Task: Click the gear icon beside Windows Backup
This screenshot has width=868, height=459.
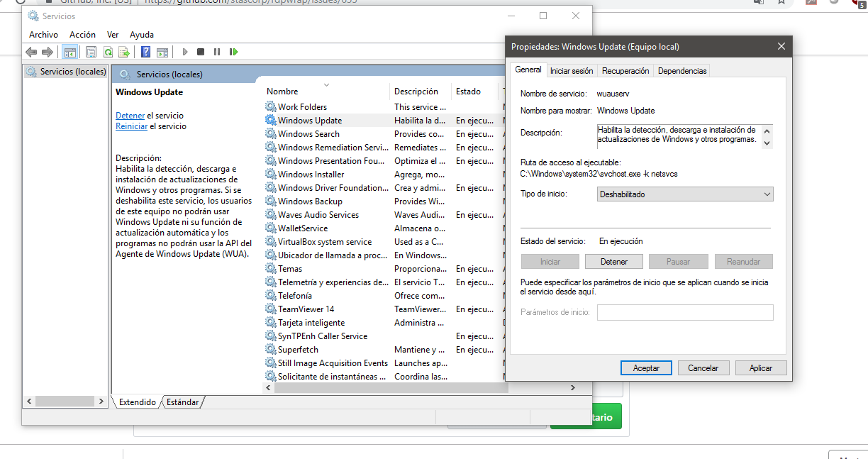Action: (271, 201)
